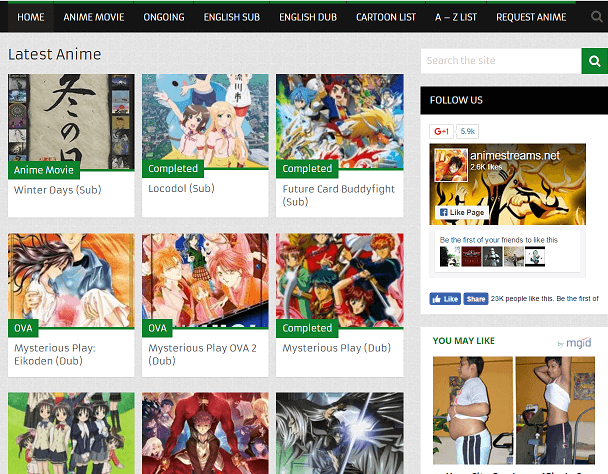The height and width of the screenshot is (474, 608).
Task: Open the Future Card Buddyfight (Sub) link
Action: [x=338, y=195]
